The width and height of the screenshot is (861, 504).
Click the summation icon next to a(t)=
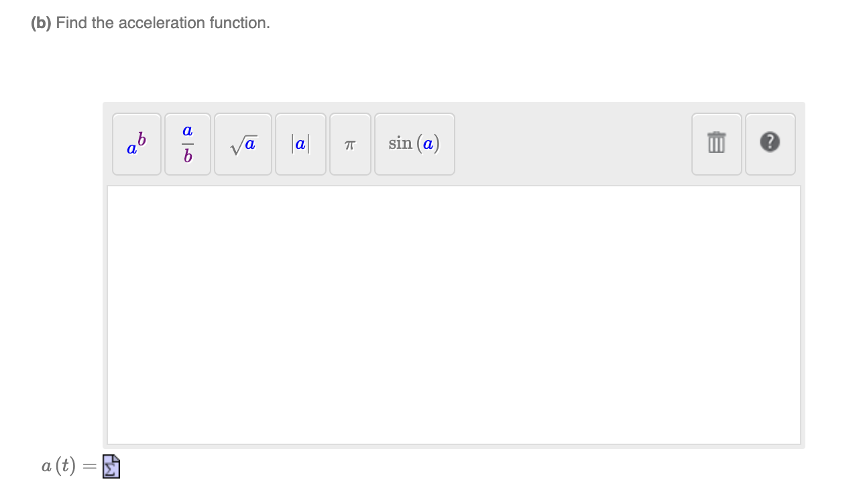point(111,466)
